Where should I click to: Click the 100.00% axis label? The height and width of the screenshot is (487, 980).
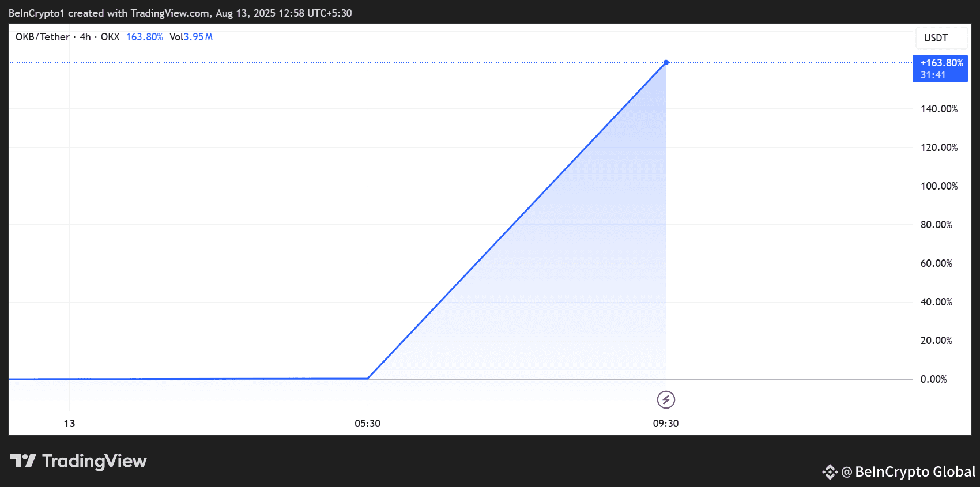tap(939, 186)
